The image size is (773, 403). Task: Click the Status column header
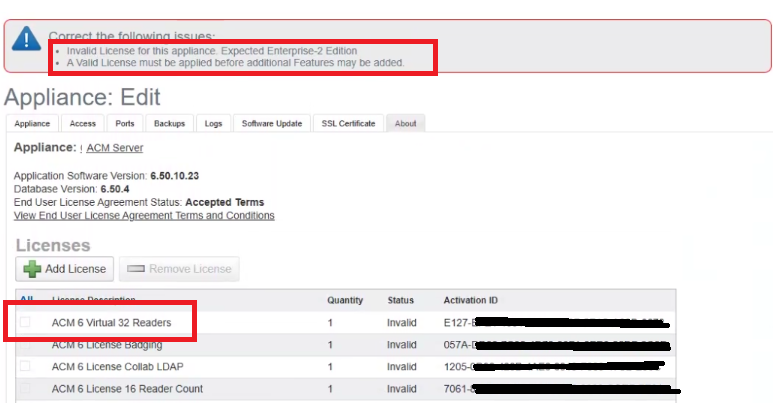coord(401,300)
